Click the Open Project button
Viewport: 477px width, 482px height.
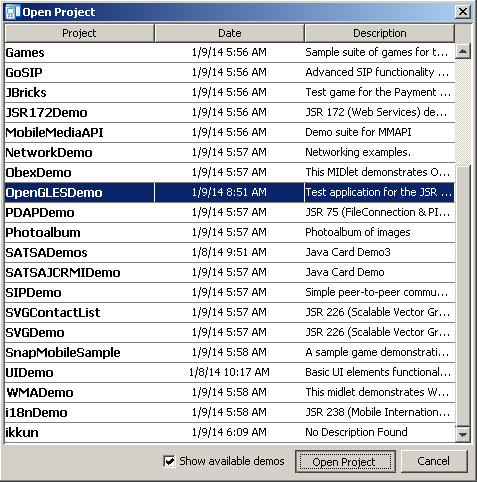tap(345, 461)
